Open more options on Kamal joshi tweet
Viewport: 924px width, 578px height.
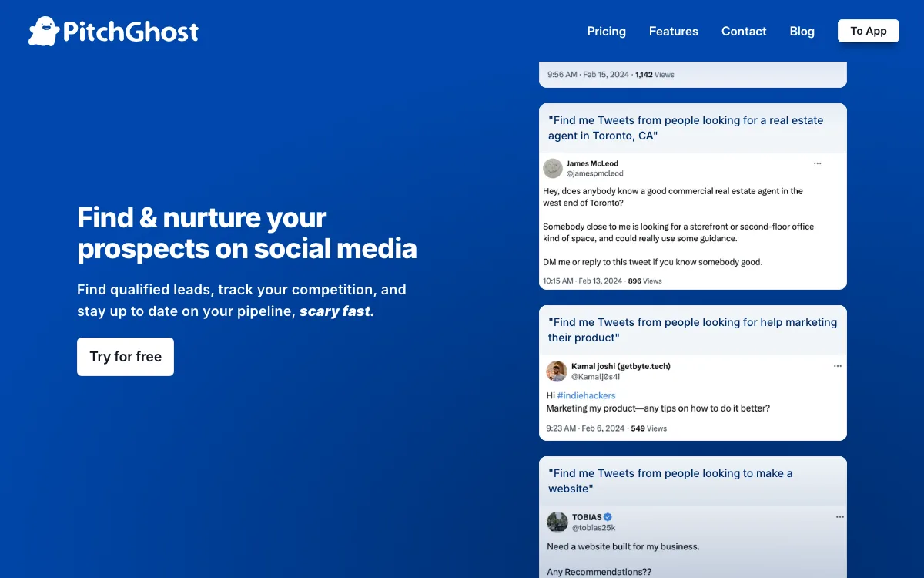pyautogui.click(x=838, y=366)
